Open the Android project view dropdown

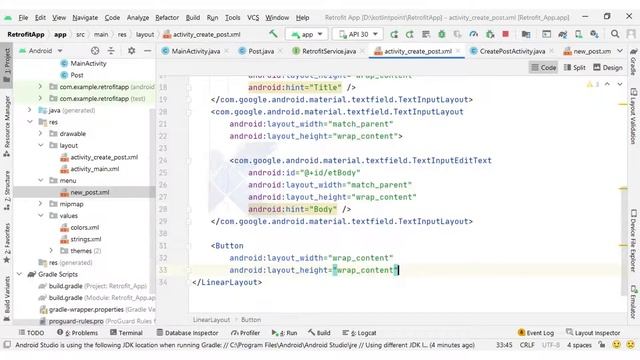coord(41,51)
